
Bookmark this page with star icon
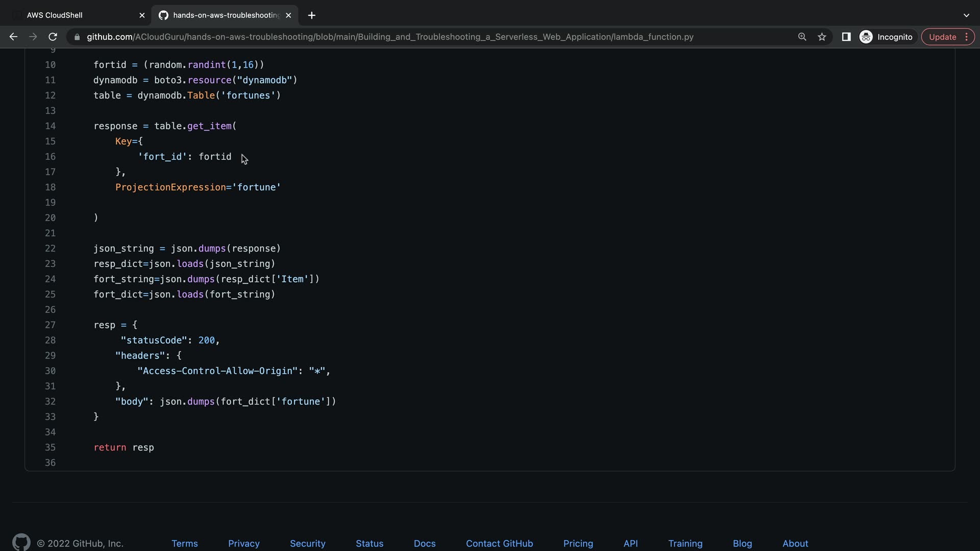822,37
